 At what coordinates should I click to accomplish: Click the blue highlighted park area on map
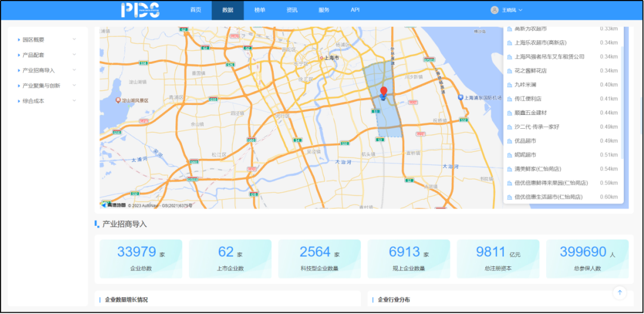[x=388, y=119]
